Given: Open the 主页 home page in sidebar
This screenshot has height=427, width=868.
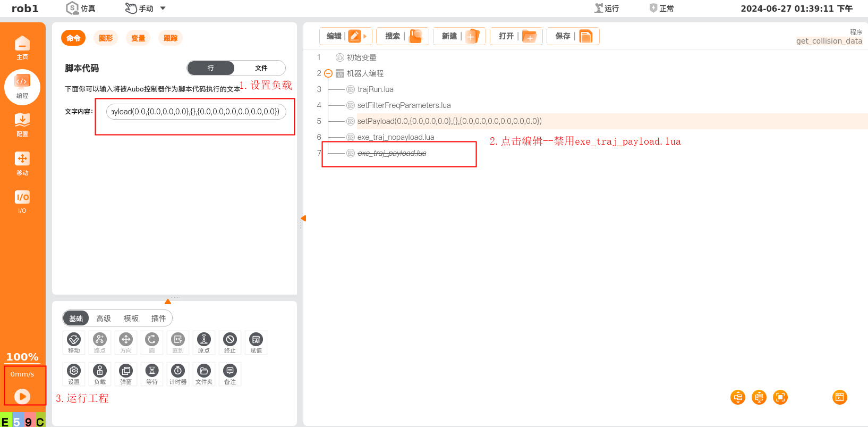Looking at the screenshot, I should point(22,48).
